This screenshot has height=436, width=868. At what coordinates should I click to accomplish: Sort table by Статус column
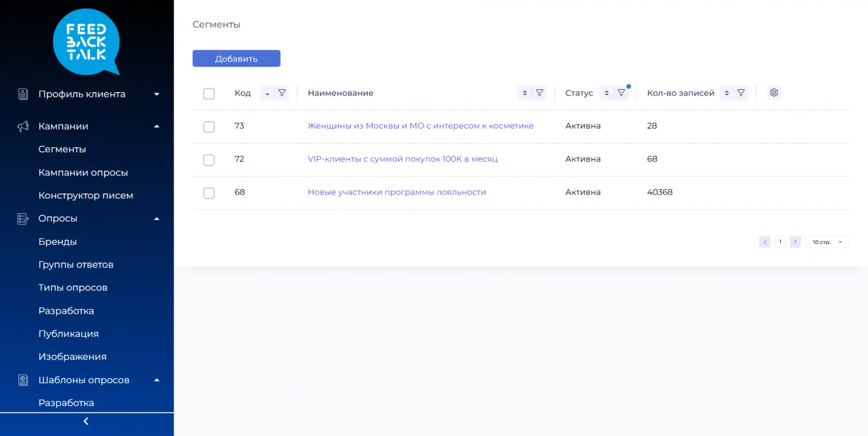click(x=606, y=93)
